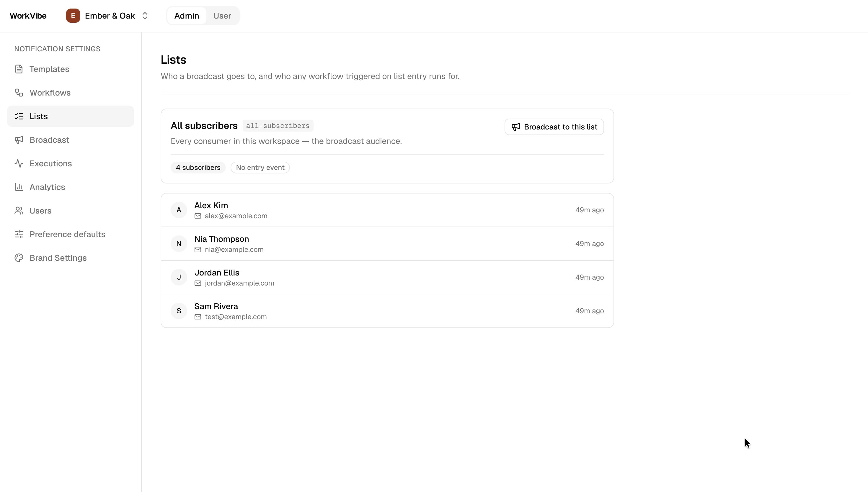
Task: Click the WorkVibe logo text
Action: [x=28, y=16]
